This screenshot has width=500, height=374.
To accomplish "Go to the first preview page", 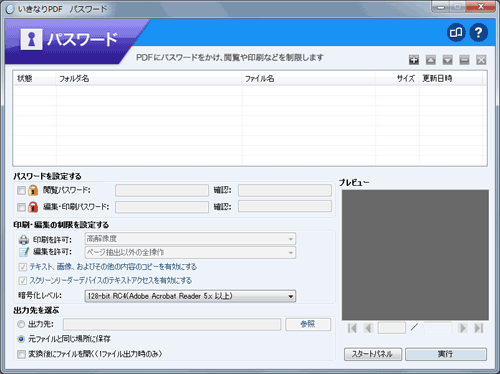I will [x=352, y=328].
